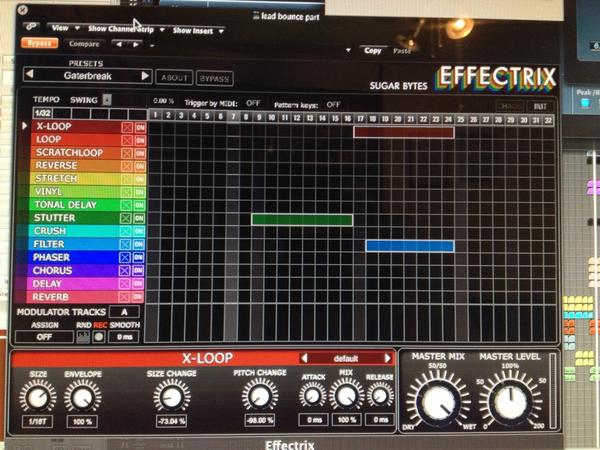The image size is (600, 450).
Task: Open Show Insert dropdown
Action: (198, 31)
